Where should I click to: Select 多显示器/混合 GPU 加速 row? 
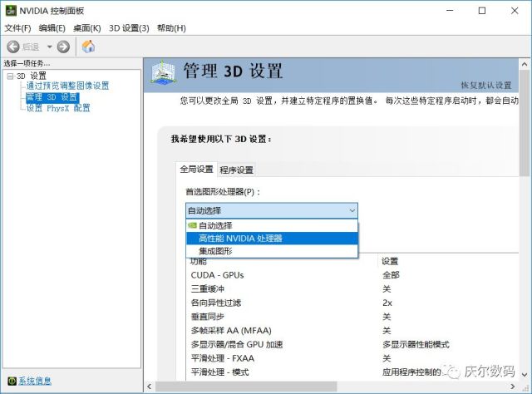pos(352,344)
